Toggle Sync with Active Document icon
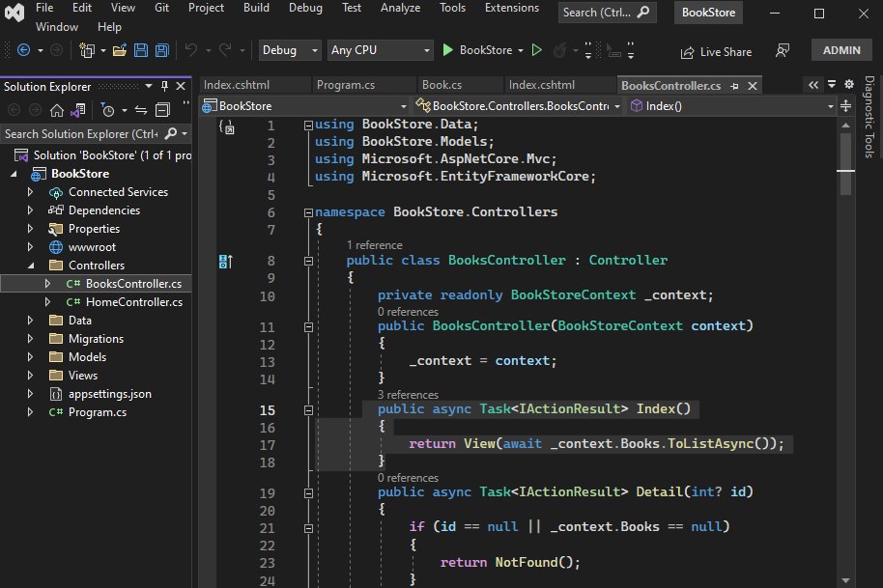Image resolution: width=883 pixels, height=588 pixels. pos(141,110)
